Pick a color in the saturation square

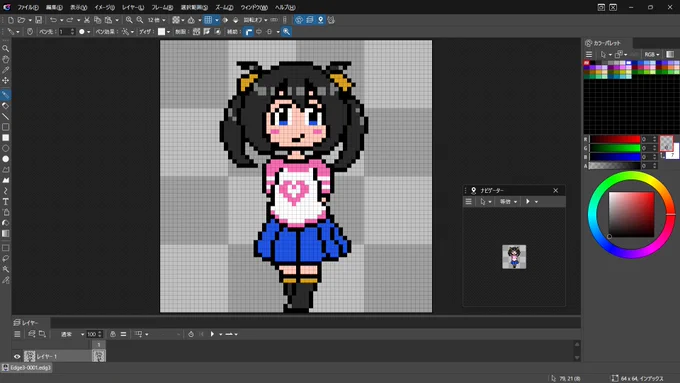click(631, 215)
